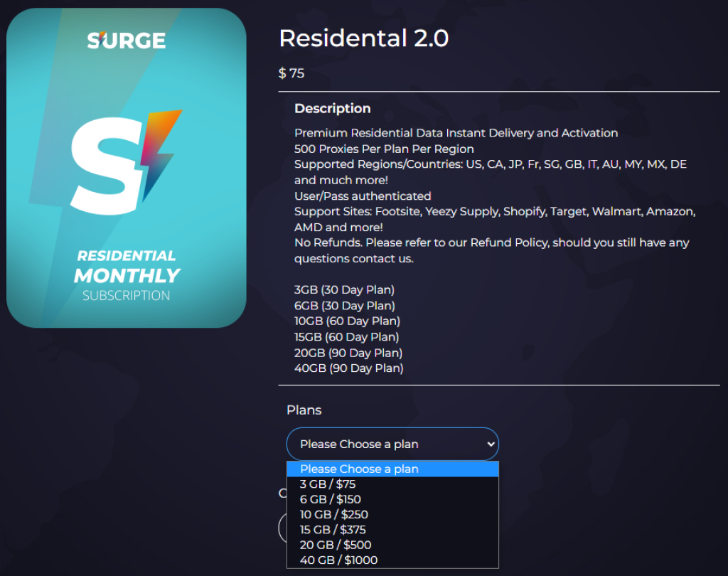Click the $ 75 price text
Image resolution: width=728 pixels, height=576 pixels.
pos(291,73)
